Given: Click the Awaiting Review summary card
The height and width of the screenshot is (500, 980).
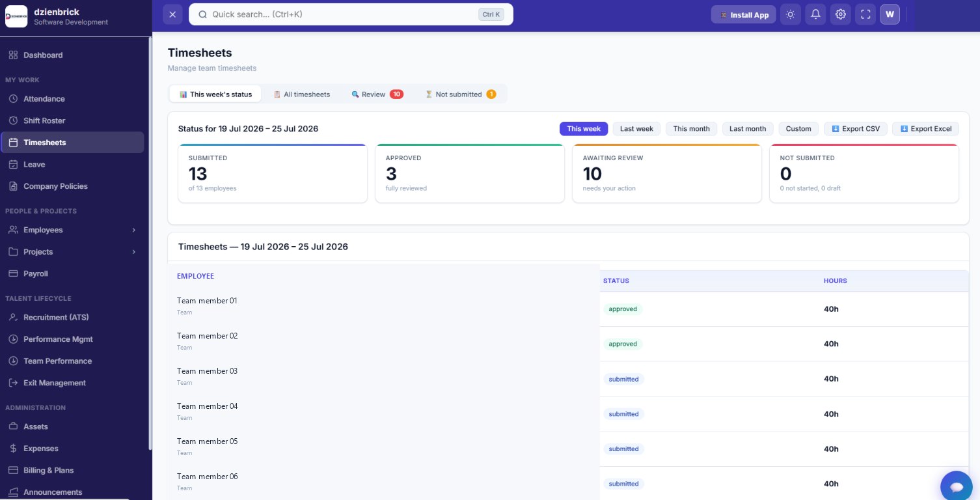Looking at the screenshot, I should coord(667,174).
